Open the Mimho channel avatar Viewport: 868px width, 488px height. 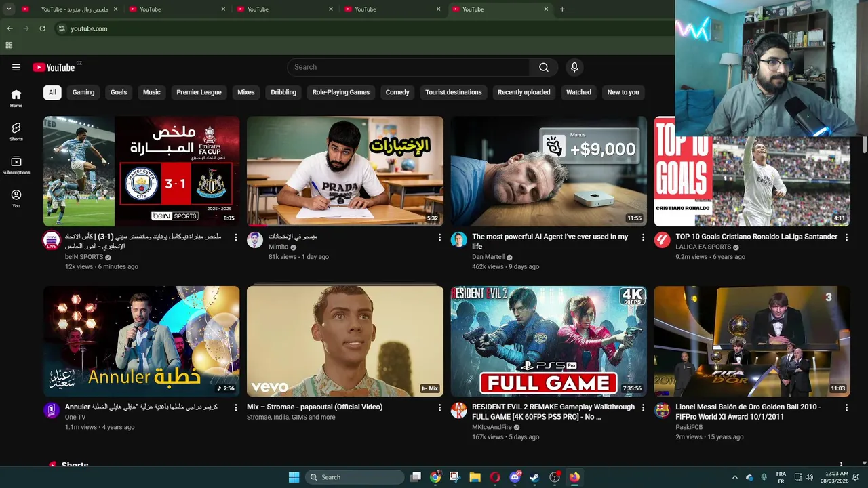[x=255, y=240]
